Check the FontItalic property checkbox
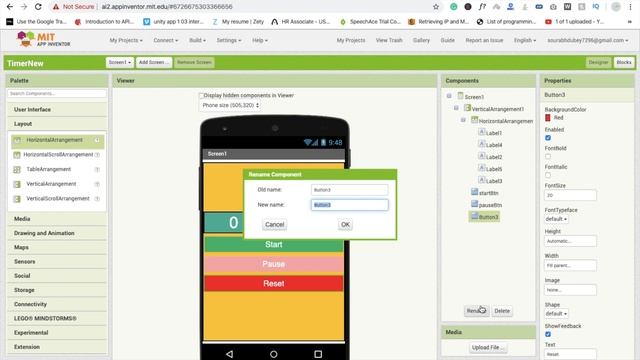Image resolution: width=640 pixels, height=360 pixels. tap(548, 175)
